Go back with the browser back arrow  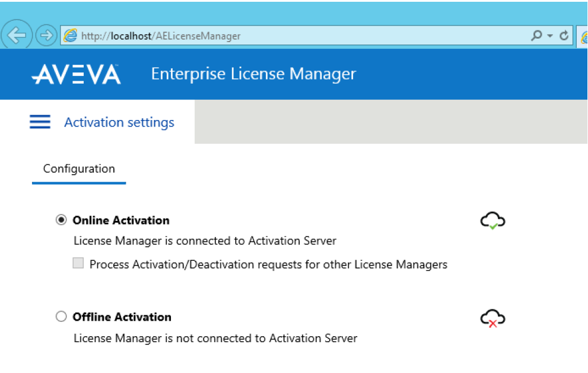pos(17,35)
